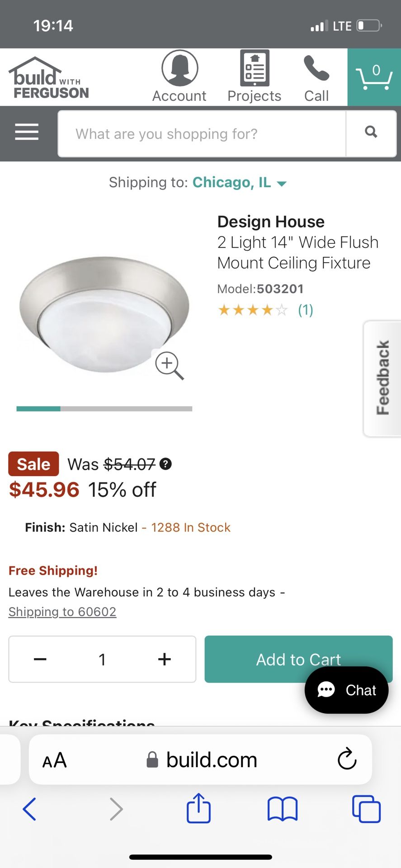Open the Chicago, IL shipping dropdown

(240, 182)
